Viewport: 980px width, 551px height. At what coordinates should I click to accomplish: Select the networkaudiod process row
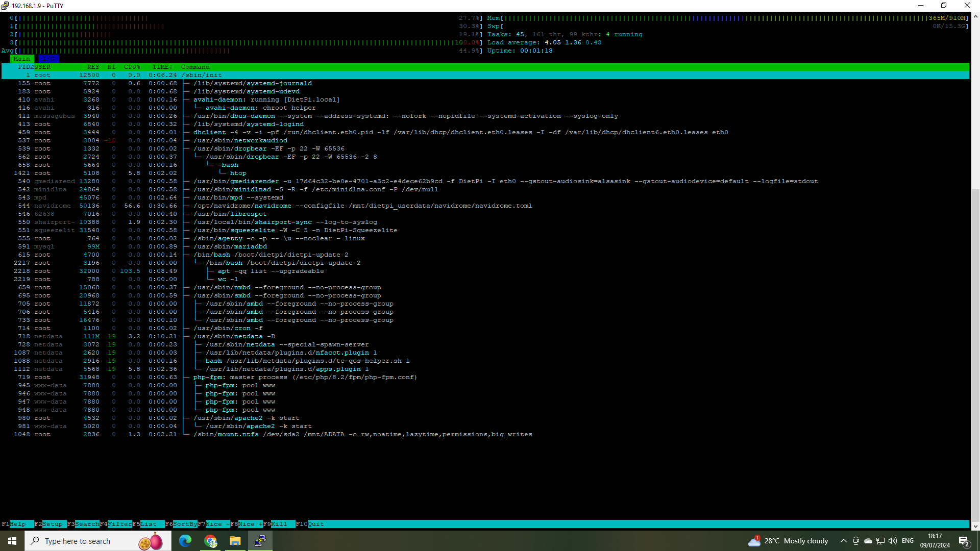485,140
